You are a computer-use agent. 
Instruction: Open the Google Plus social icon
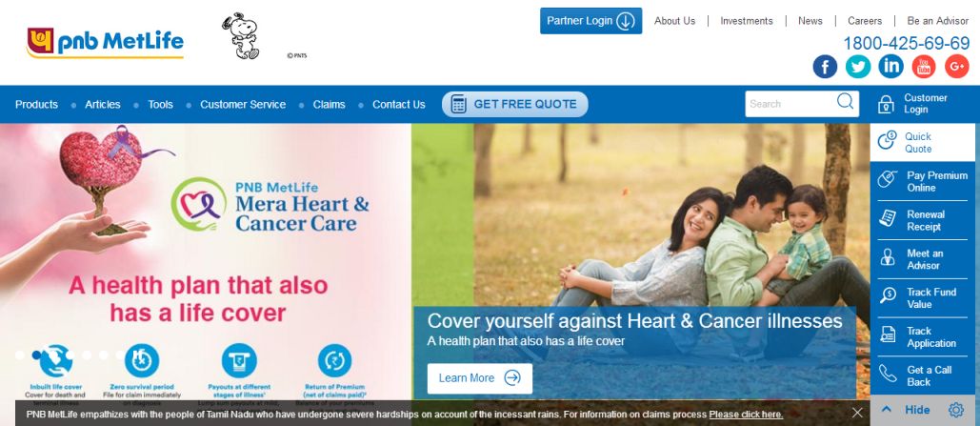pyautogui.click(x=957, y=67)
